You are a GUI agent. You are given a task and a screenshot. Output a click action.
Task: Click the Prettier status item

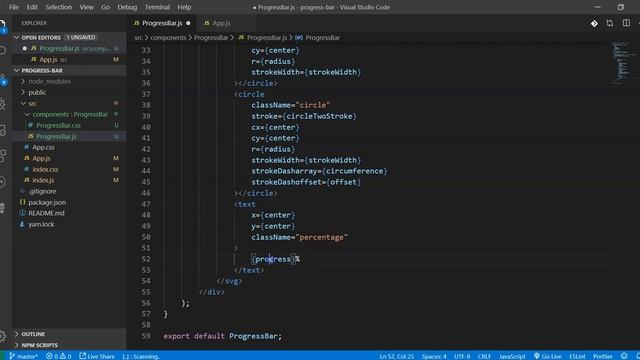(602, 356)
